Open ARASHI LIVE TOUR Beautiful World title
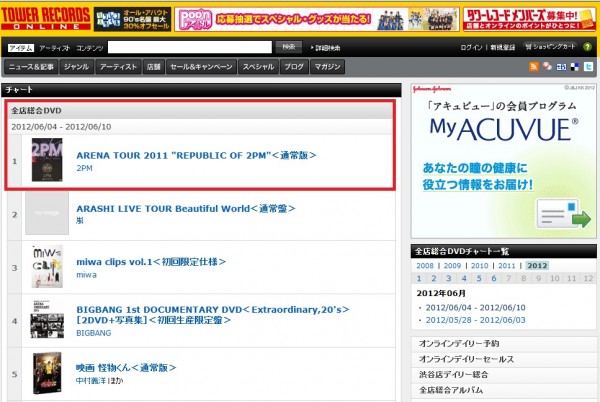The image size is (600, 402). 186,209
